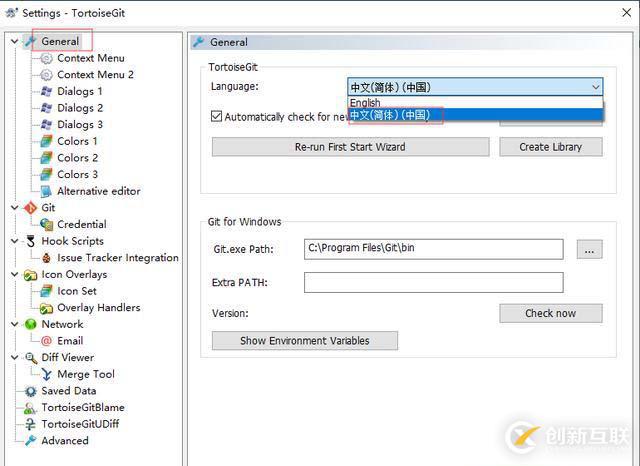The image size is (640, 466).
Task: Click the Diff Viewer magnifier icon
Action: point(31,358)
